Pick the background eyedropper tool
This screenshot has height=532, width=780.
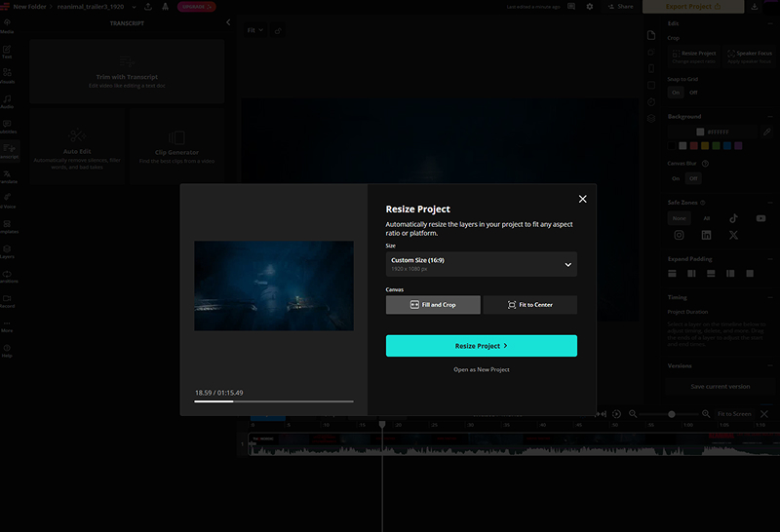[766, 132]
